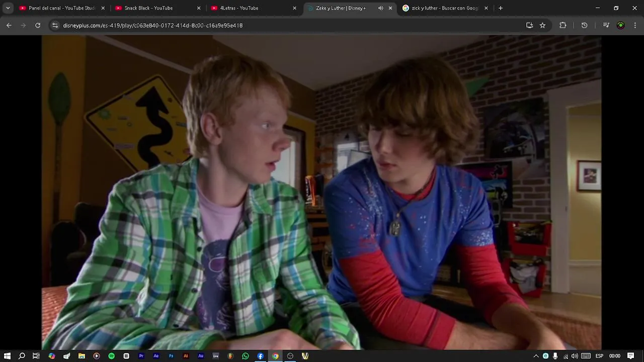Open Wi-Fi network settings in tray
This screenshot has width=644, height=362.
point(566,356)
